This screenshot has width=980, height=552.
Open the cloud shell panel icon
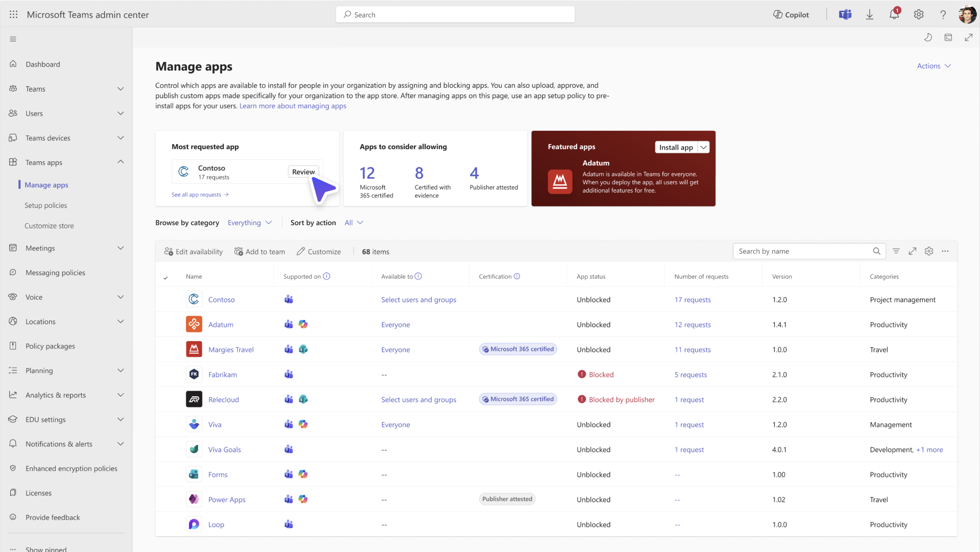point(948,37)
